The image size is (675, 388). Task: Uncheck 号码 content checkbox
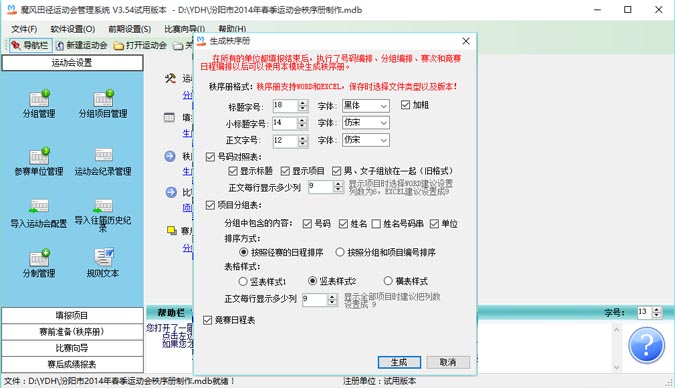[317, 223]
